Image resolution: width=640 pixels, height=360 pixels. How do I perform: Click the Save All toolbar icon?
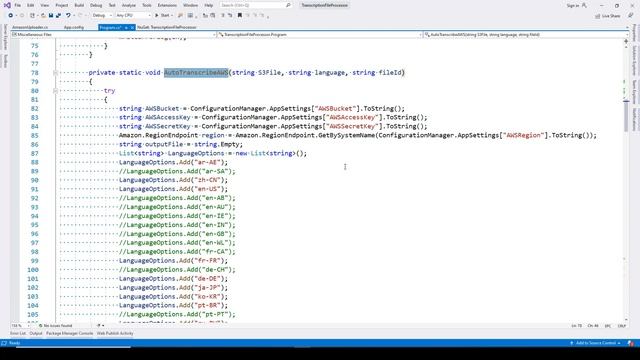58,16
